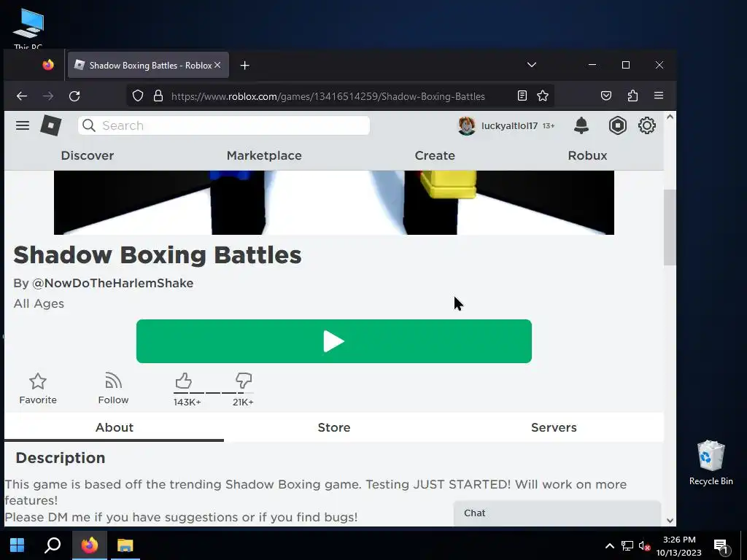Click the Favorite star icon
This screenshot has width=747, height=560.
38,381
